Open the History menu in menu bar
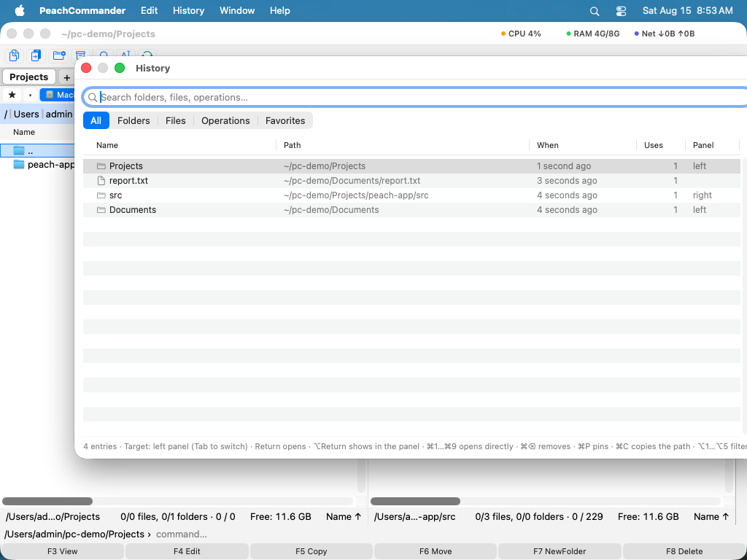The image size is (747, 560). (188, 10)
